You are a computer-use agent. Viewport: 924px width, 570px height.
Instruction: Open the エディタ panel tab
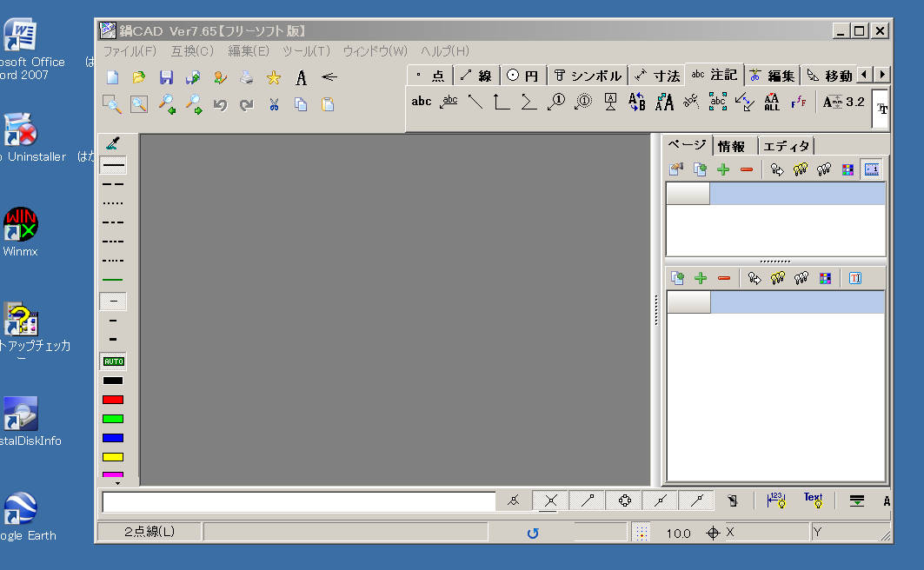(786, 146)
